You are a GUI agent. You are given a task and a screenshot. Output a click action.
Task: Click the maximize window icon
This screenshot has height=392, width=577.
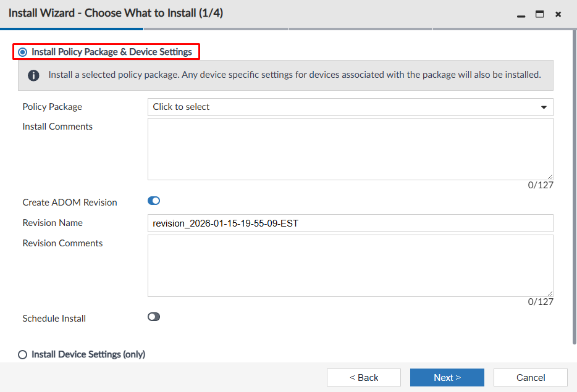(x=539, y=14)
